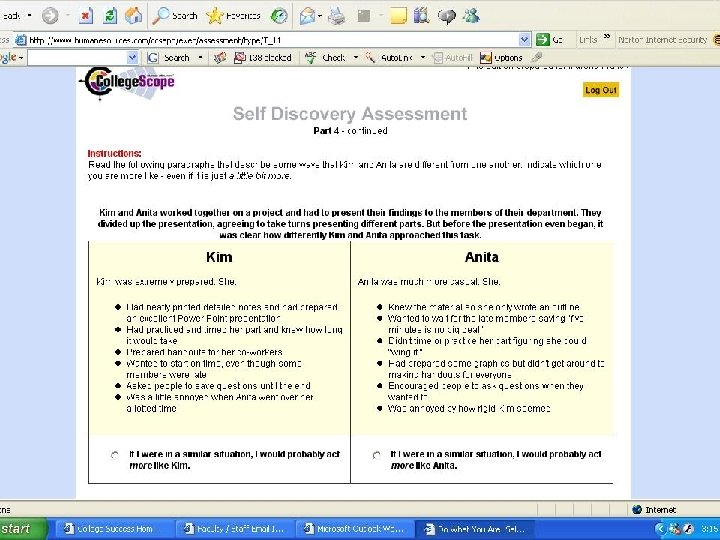This screenshot has height=540, width=720.
Task: Run the ABC spell Check
Action: (x=326, y=57)
